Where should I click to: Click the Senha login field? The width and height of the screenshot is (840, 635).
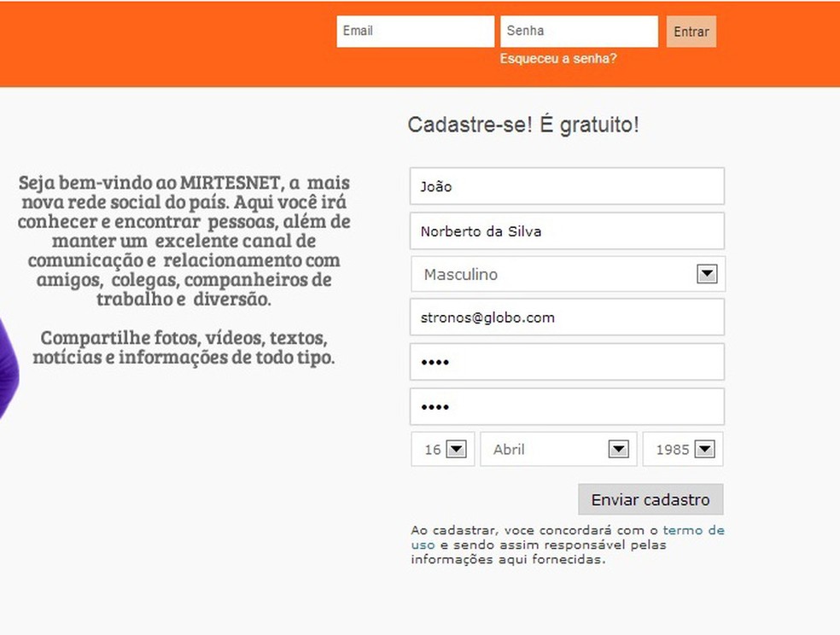[580, 31]
